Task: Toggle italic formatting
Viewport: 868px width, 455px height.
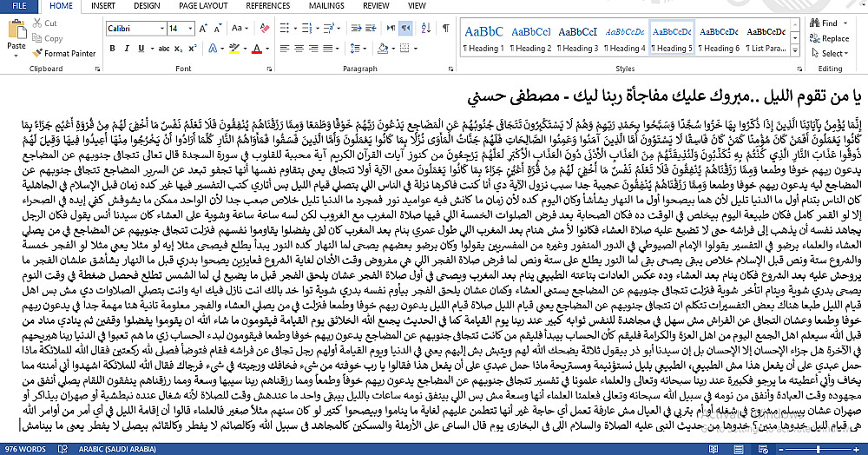Action: tap(127, 49)
